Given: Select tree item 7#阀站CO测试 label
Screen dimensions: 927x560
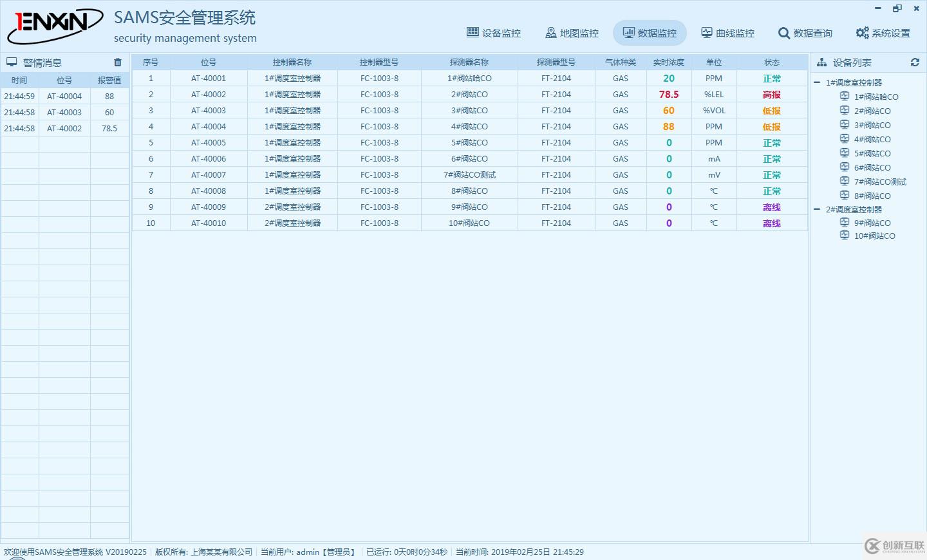Looking at the screenshot, I should [880, 182].
